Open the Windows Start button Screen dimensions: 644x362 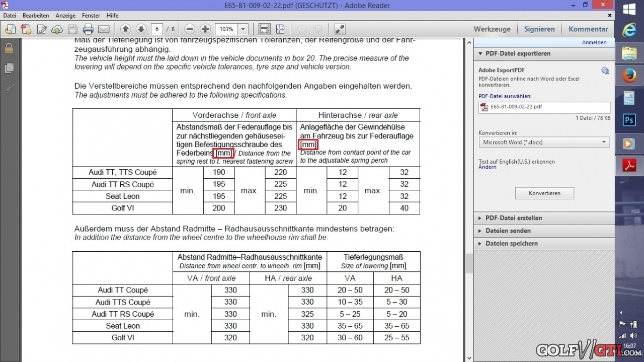[x=629, y=9]
